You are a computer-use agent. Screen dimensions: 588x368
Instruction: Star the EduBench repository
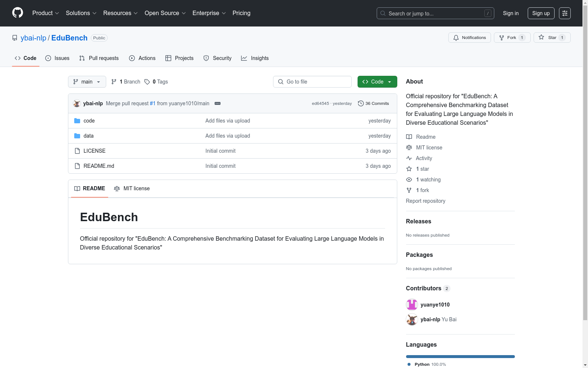tap(552, 38)
